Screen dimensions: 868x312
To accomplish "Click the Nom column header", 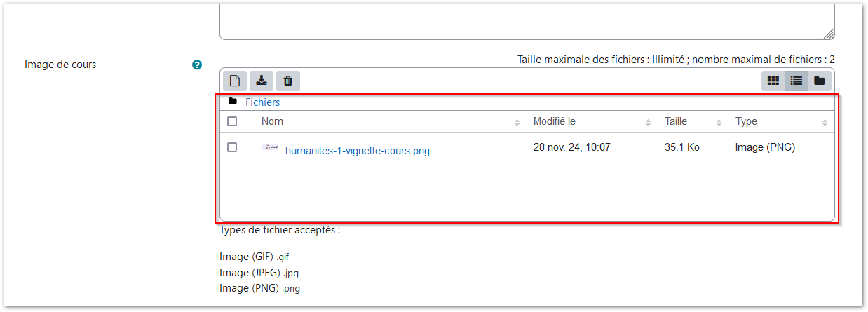I will tap(272, 121).
